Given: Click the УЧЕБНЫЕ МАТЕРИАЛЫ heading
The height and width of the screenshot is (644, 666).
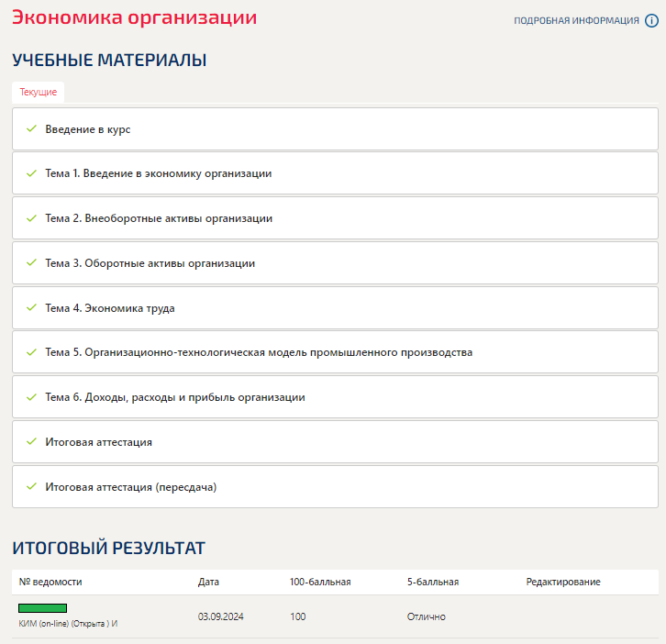Looking at the screenshot, I should (x=109, y=61).
